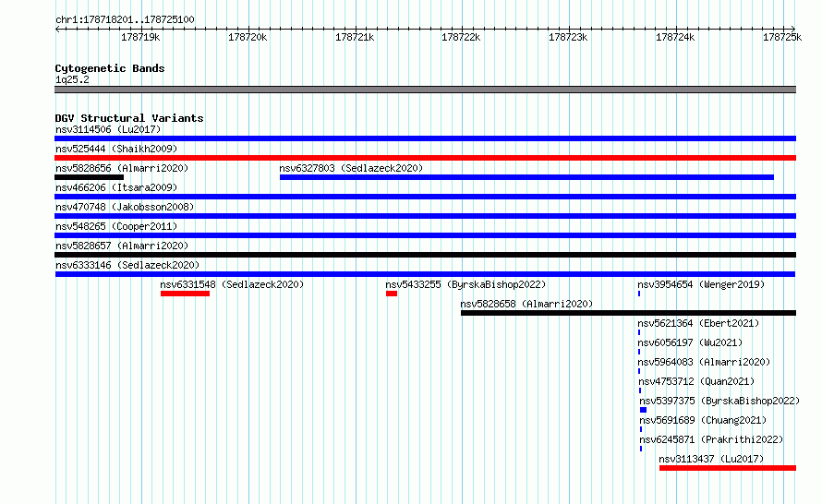
Task: Click nsv3113437 (Lu2017) label
Action: click(711, 459)
